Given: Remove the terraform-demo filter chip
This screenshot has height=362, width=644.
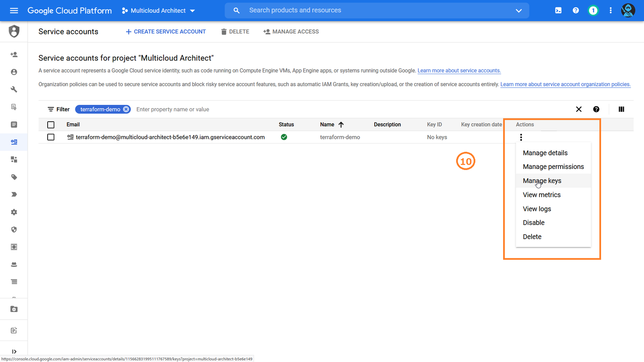Looking at the screenshot, I should click(x=126, y=109).
